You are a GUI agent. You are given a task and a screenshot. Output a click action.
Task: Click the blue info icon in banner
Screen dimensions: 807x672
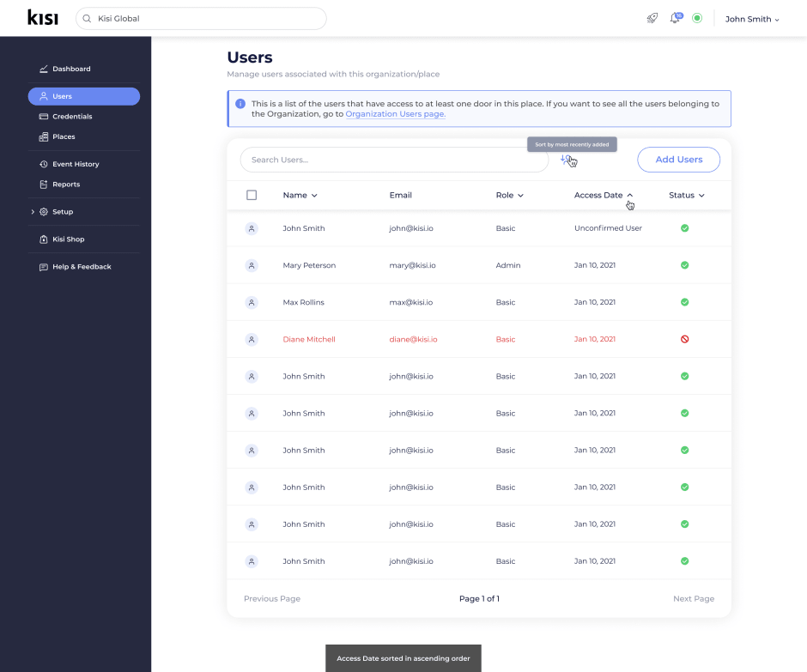click(240, 104)
